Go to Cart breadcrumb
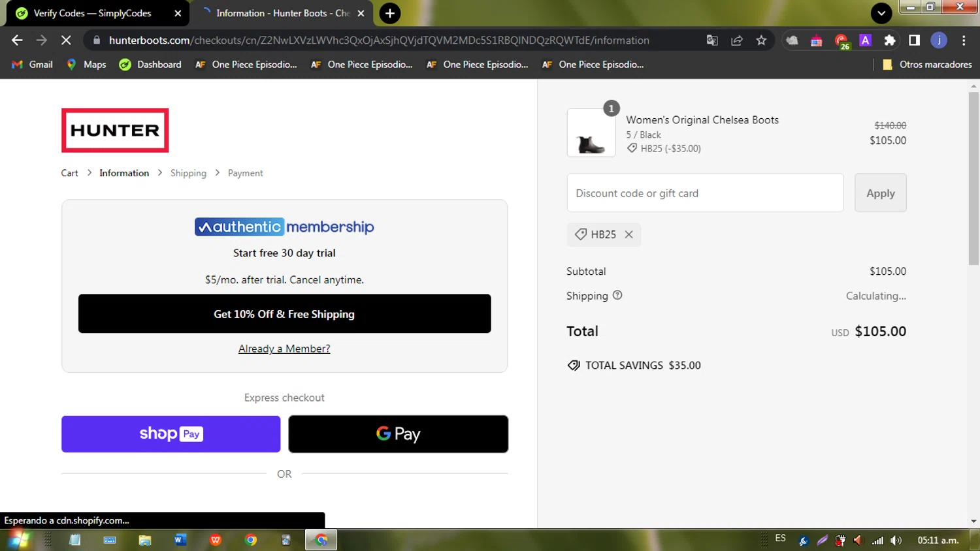980x551 pixels. pyautogui.click(x=69, y=173)
